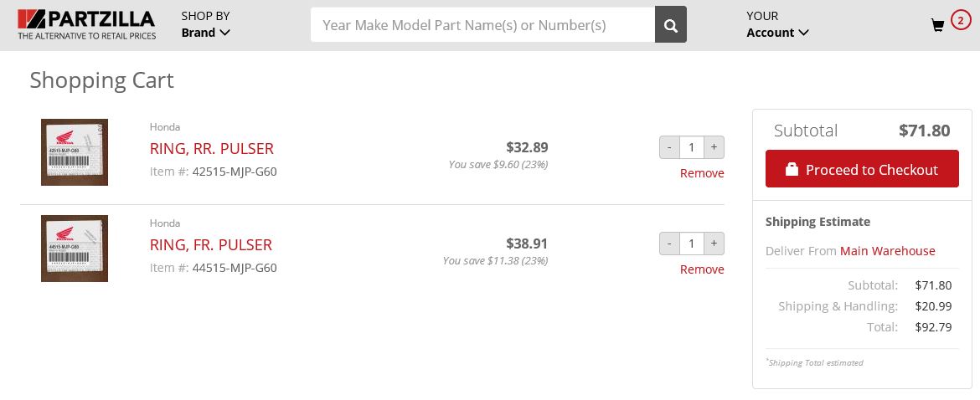Open the Your Account dropdown

click(x=777, y=24)
